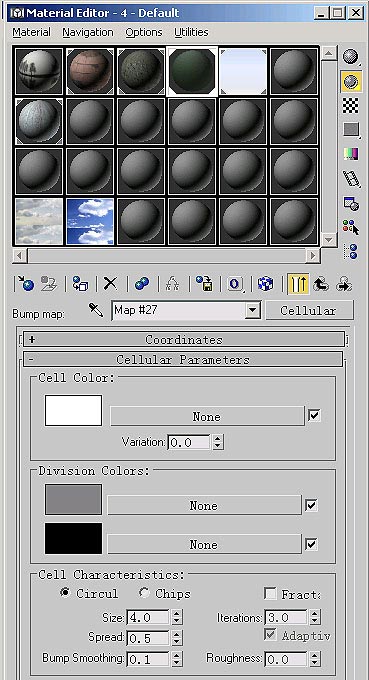The width and height of the screenshot is (369, 680).
Task: Click the Make Unique icon
Action: tap(173, 284)
